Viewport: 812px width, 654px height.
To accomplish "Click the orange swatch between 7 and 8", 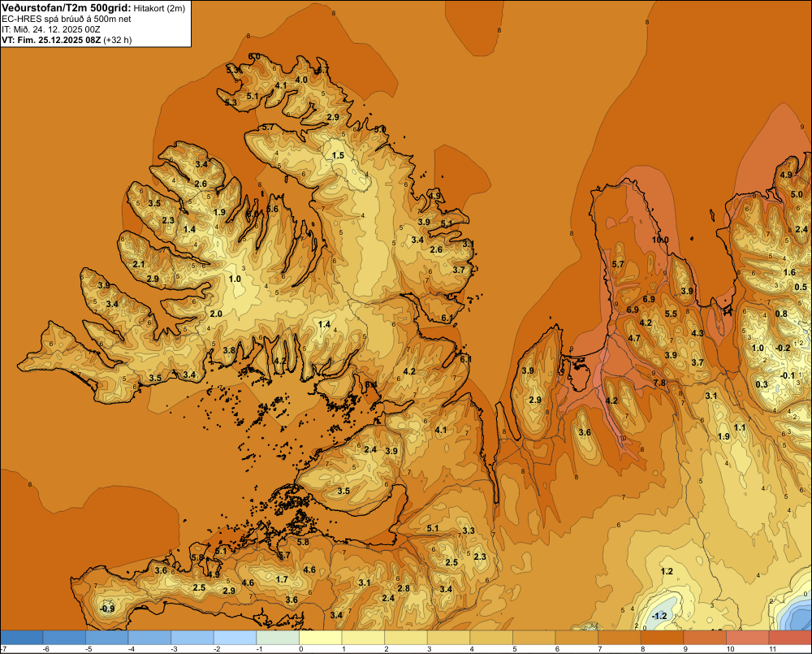I will coord(620,637).
